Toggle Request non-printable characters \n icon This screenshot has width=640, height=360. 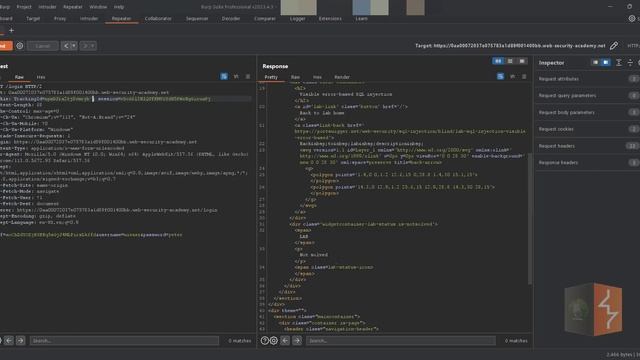coord(236,76)
